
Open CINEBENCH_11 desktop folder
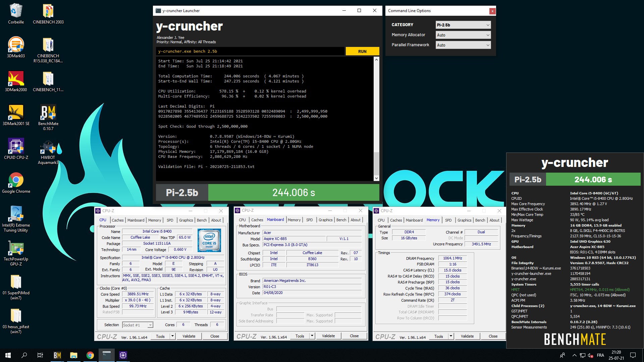(x=48, y=81)
